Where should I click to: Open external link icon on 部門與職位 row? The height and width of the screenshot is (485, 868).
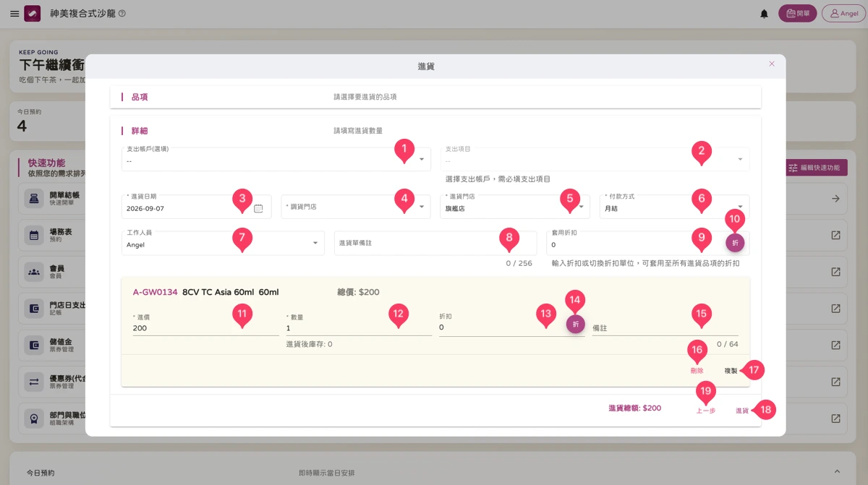(x=835, y=419)
